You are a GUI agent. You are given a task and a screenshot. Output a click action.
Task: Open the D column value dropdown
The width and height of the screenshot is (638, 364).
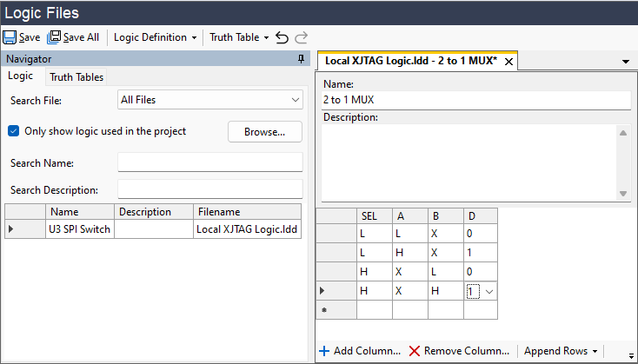click(x=488, y=291)
